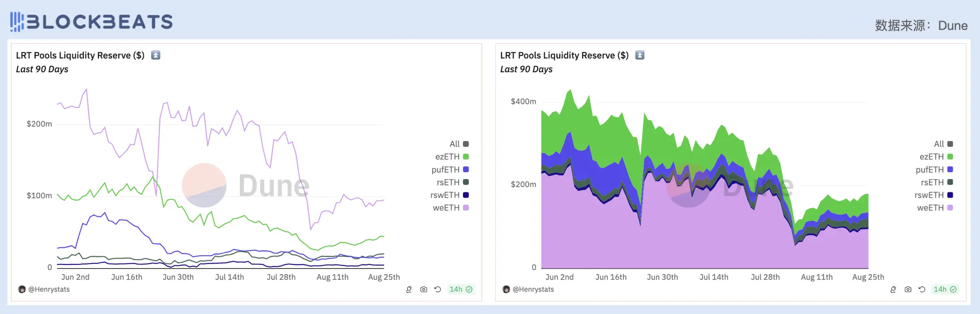The width and height of the screenshot is (980, 314).
Task: Click the double-arrow emoji beside left chart title
Action: pos(155,55)
